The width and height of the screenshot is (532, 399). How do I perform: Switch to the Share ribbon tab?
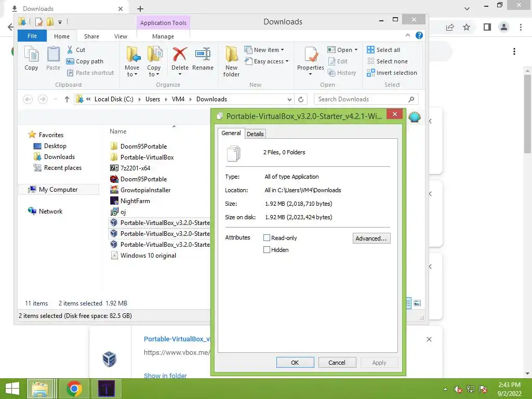click(x=91, y=36)
